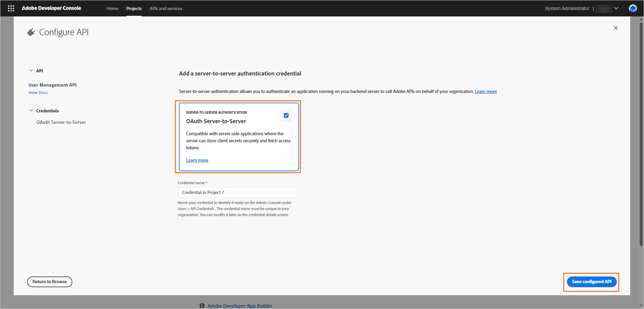Collapse the Credentials section chevron
Screen dimensions: 644x309
point(31,110)
